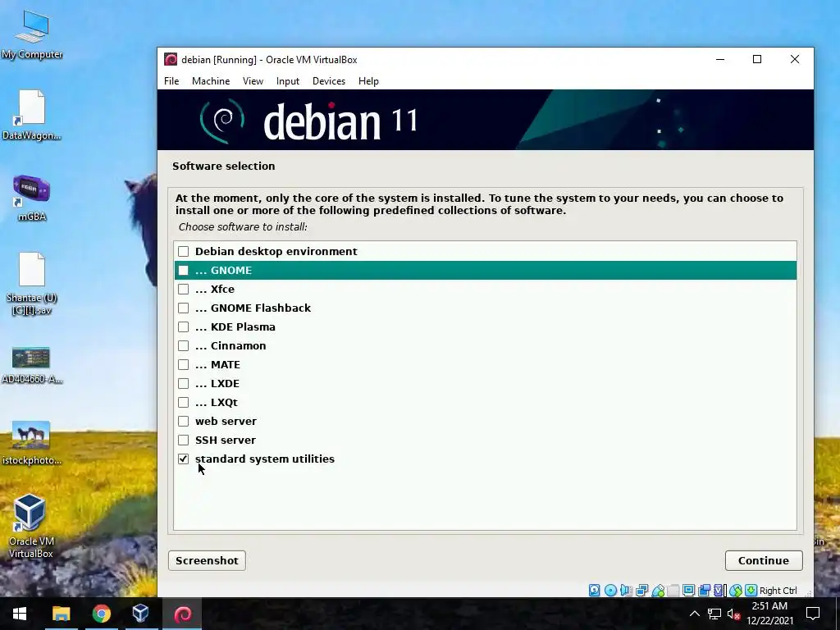The image size is (840, 630).
Task: Select the Oracle VM VirtualBox desktop shortcut
Action: tap(30, 526)
